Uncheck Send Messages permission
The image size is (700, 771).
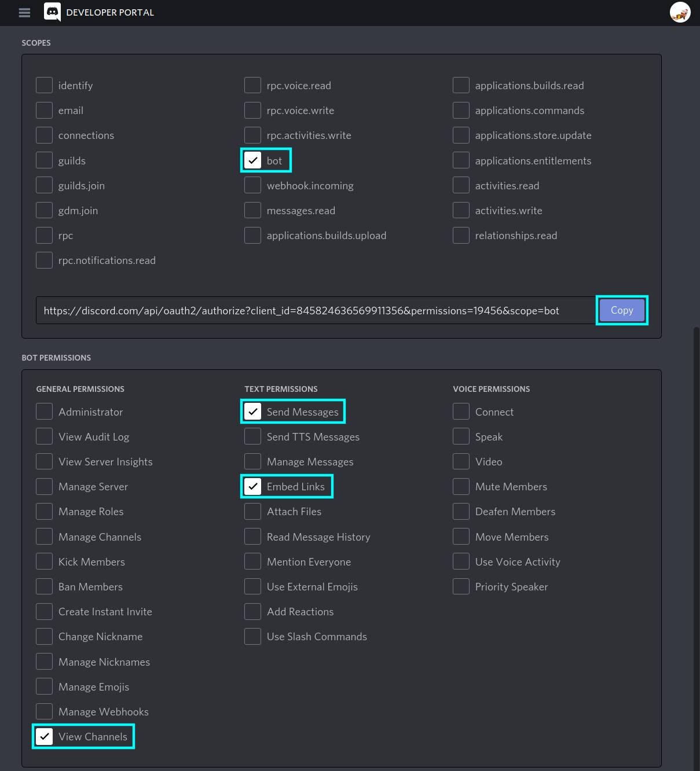pos(252,412)
